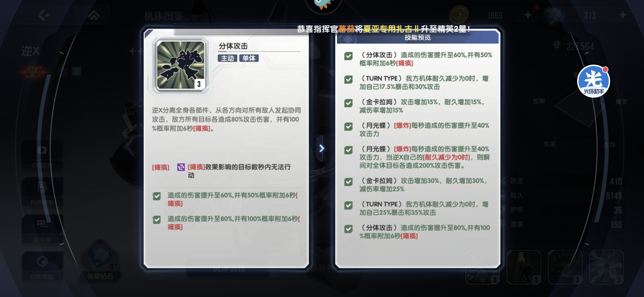Click the 攻击 410 stat row
The image size is (644, 297).
[x=561, y=181]
